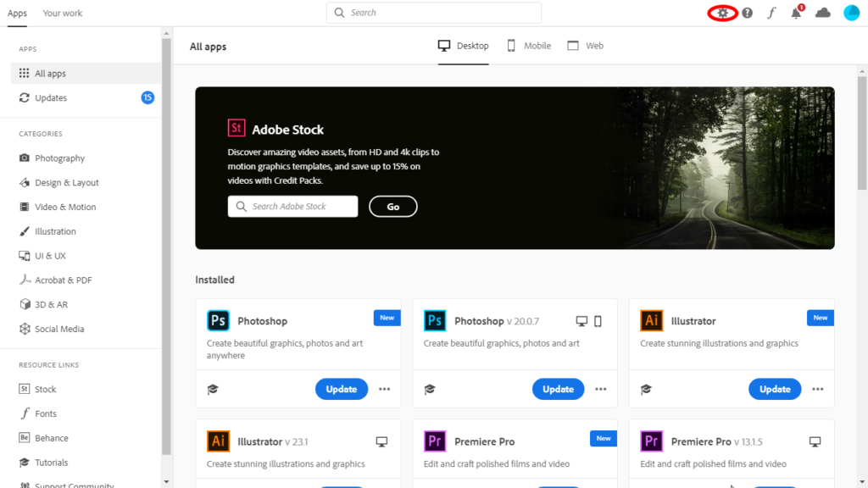Open more options on the new Photoshop card

click(384, 389)
